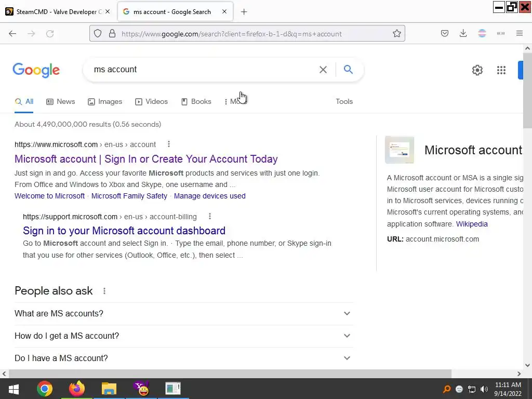This screenshot has height=399, width=532.
Task: Open the Firefox hamburger menu
Action: coord(519,33)
